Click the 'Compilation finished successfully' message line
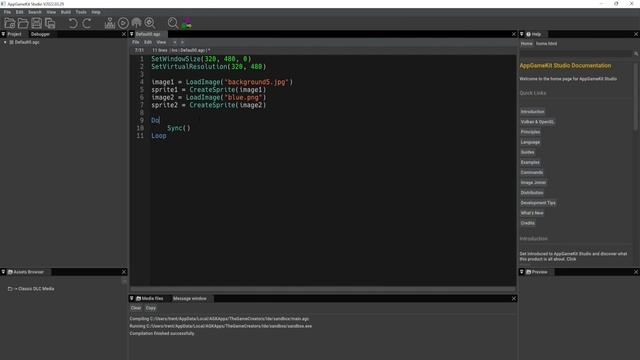640x360 pixels. pos(162,333)
